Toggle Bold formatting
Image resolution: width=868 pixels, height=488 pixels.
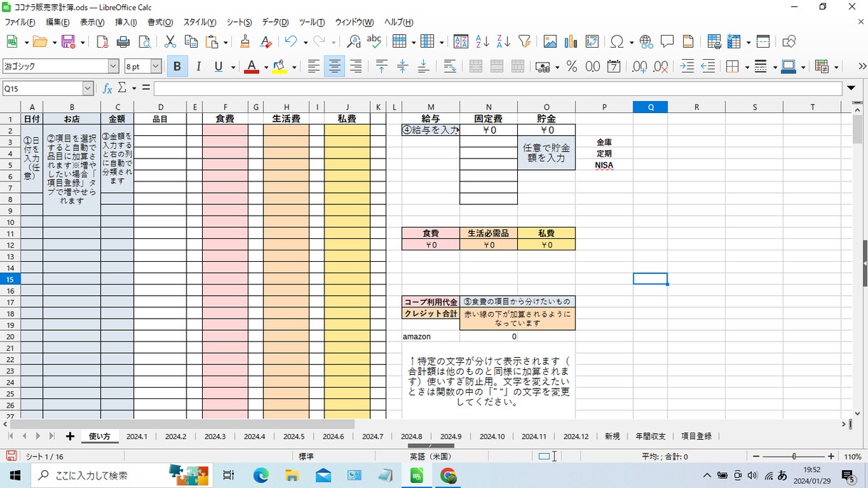pyautogui.click(x=176, y=67)
